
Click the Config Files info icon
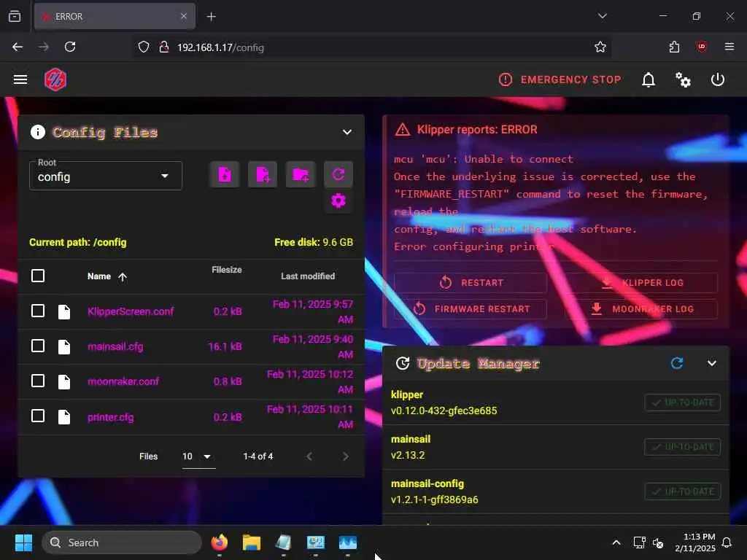pyautogui.click(x=38, y=132)
